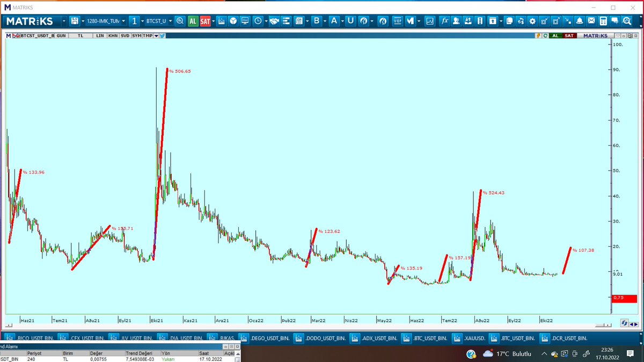Click the handshake icon in toolbar
Image resolution: width=644 pixels, height=362 pixels.
274,21
